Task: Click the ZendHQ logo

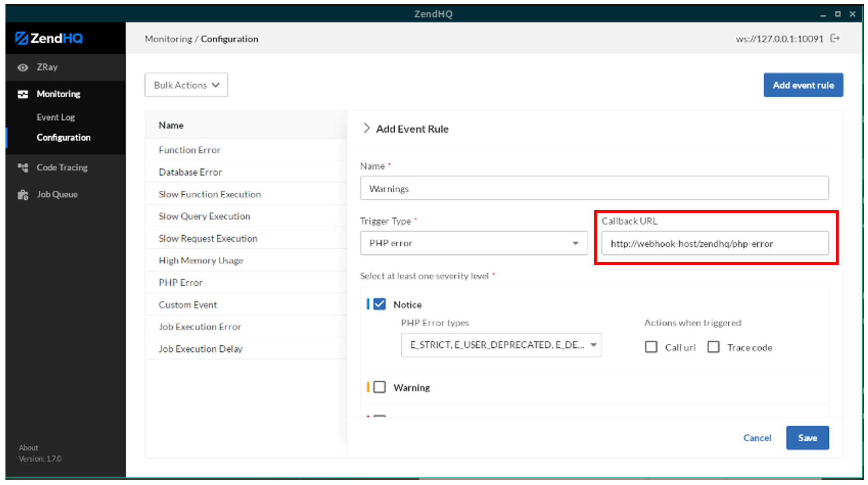Action: click(49, 38)
